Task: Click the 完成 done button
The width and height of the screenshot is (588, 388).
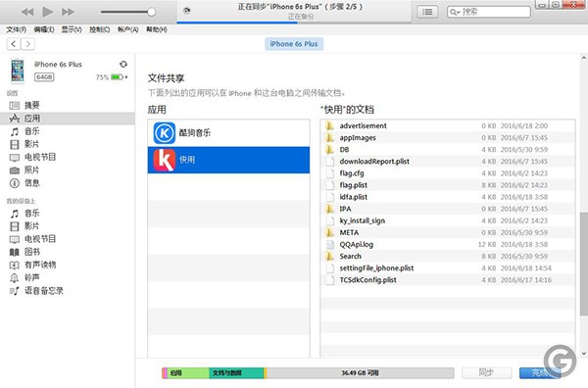Action: tap(539, 372)
